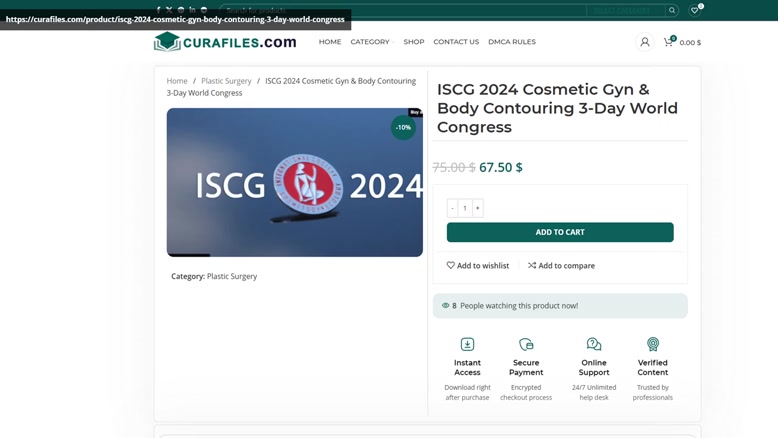Click the quantity input field
Screen dimensions: 778x438
click(x=465, y=208)
